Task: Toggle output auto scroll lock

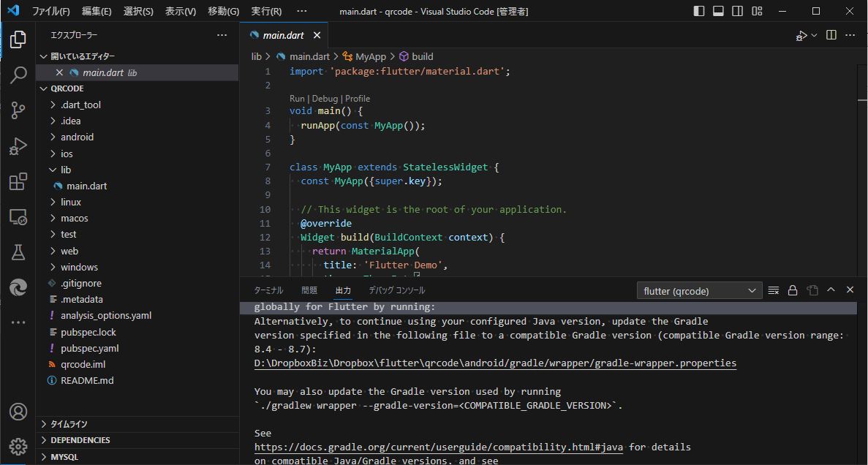Action: pos(793,290)
